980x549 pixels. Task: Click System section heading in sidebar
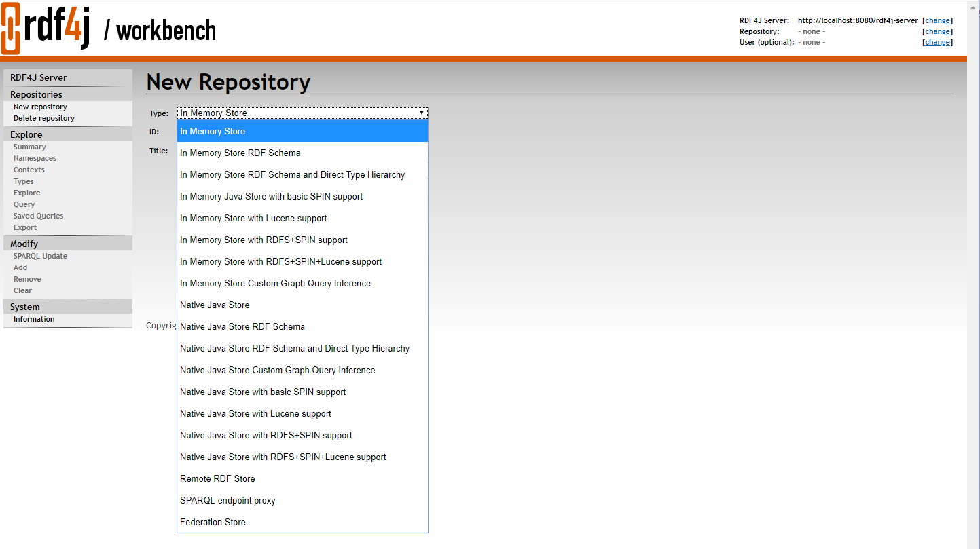point(25,307)
